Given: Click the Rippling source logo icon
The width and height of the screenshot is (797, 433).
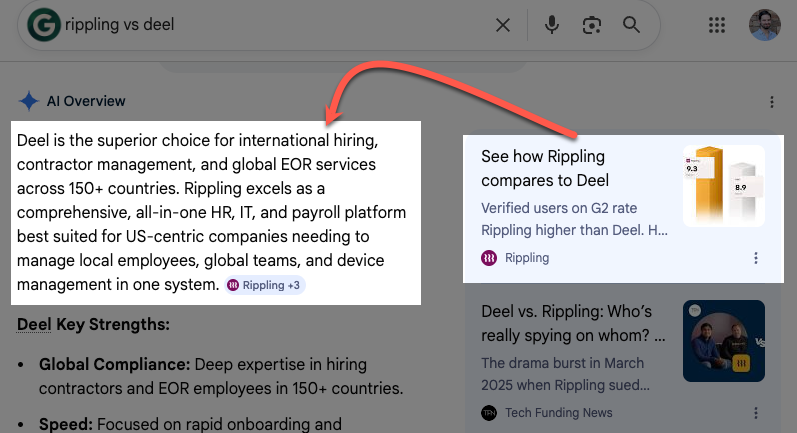Looking at the screenshot, I should pyautogui.click(x=489, y=258).
